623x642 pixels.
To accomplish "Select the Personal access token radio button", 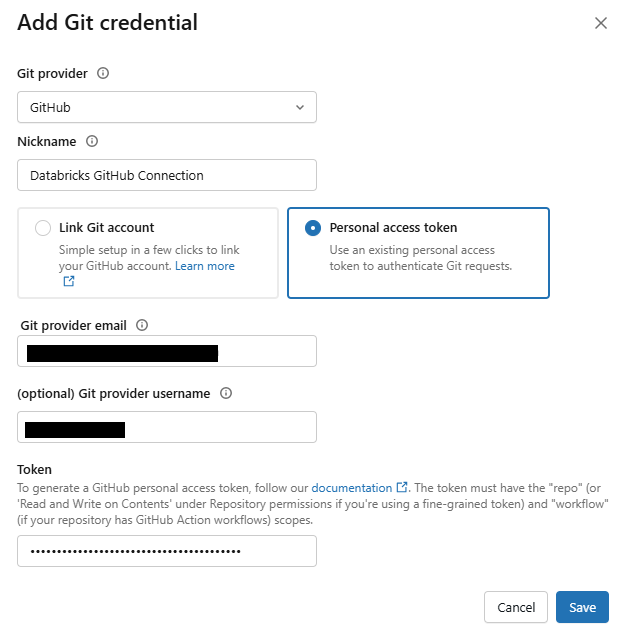I will click(x=313, y=228).
